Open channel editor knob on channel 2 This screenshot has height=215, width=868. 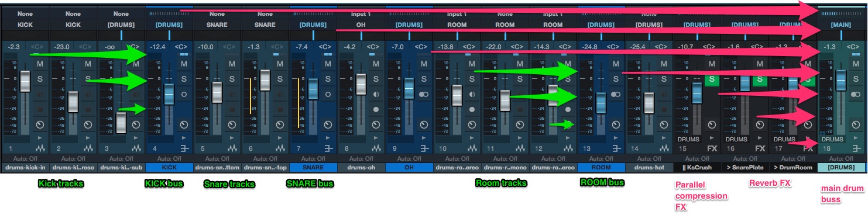(x=88, y=124)
